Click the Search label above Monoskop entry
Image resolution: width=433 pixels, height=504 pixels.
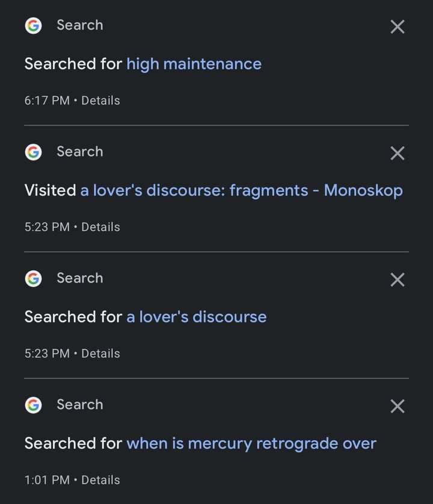(80, 152)
